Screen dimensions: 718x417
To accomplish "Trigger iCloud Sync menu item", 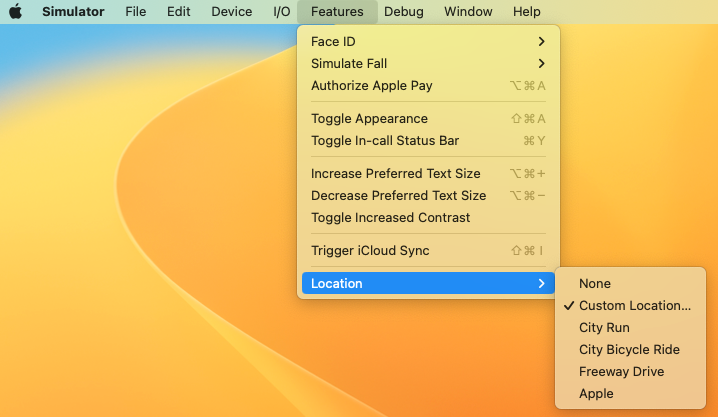I will (x=428, y=250).
